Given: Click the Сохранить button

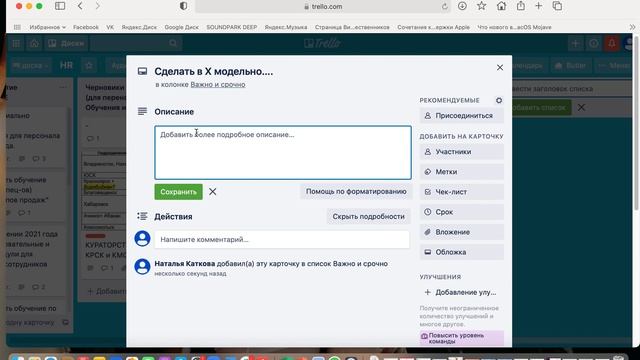Looking at the screenshot, I should coord(178,191).
